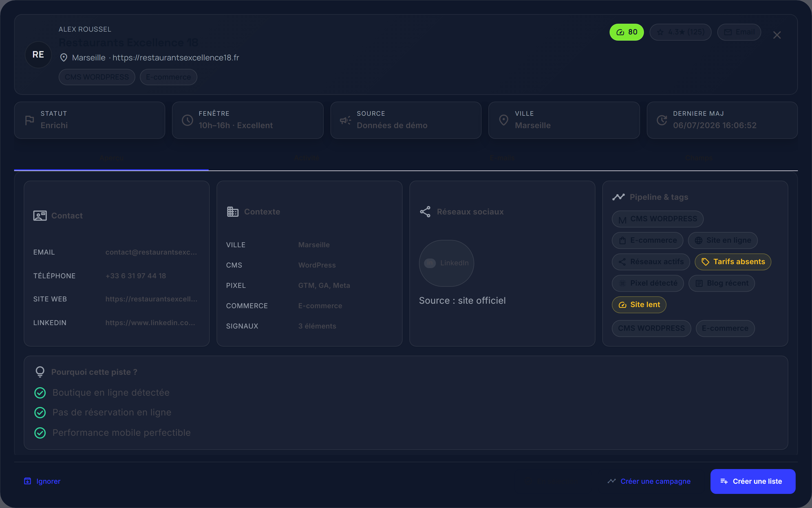Click the Email chip in header
Viewport: 812px width, 508px height.
pos(739,32)
